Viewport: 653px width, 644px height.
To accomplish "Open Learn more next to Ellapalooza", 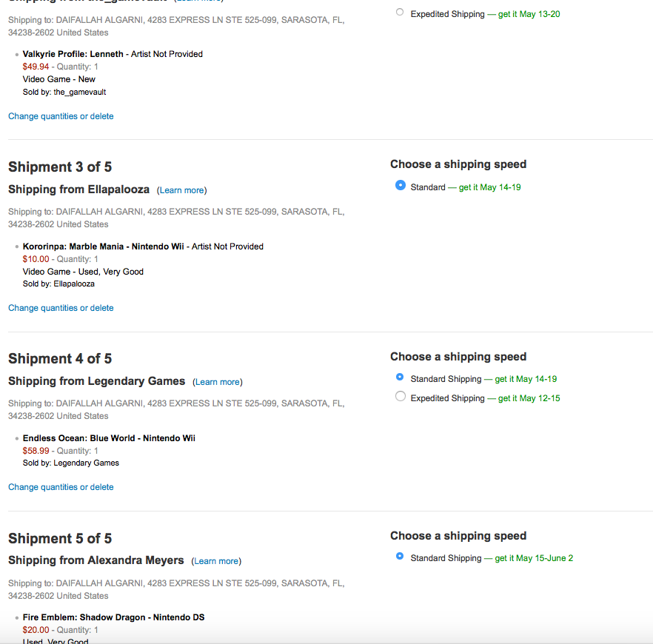I will tap(181, 190).
